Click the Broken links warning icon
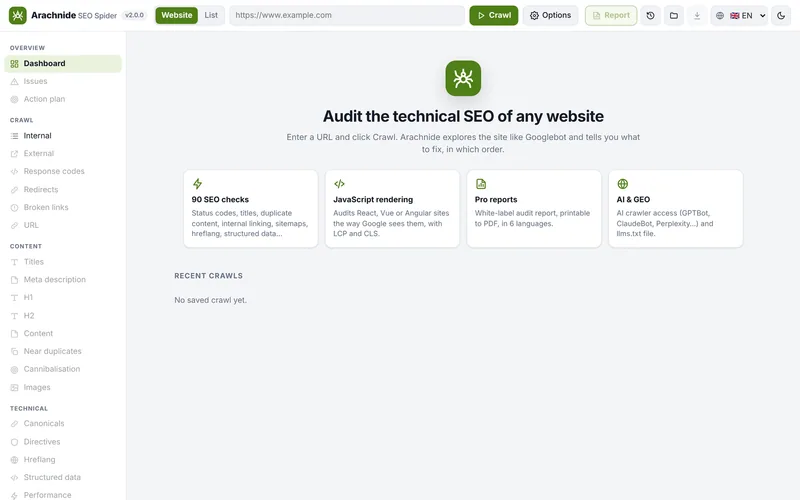 tap(14, 208)
